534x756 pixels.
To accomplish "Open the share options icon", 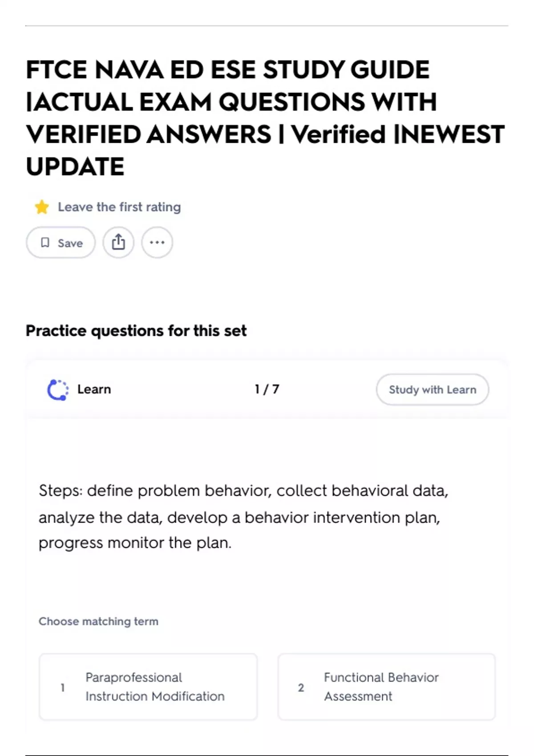I will coord(118,242).
